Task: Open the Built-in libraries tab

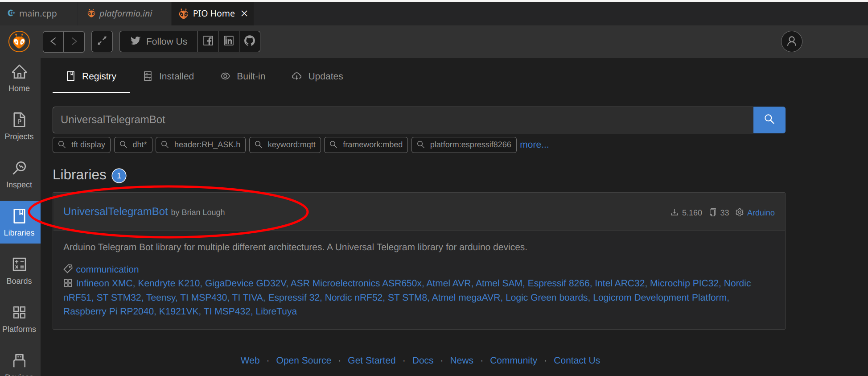Action: point(243,76)
